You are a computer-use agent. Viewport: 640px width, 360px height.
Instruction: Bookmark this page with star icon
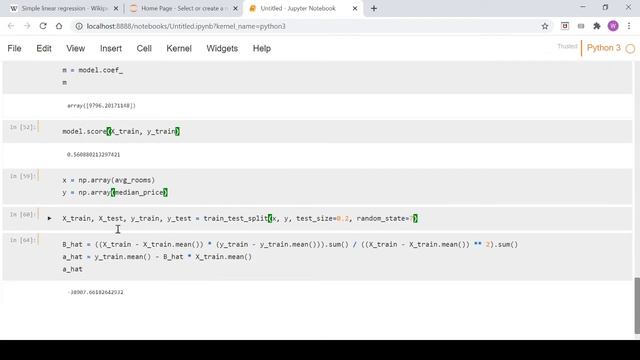pos(545,26)
